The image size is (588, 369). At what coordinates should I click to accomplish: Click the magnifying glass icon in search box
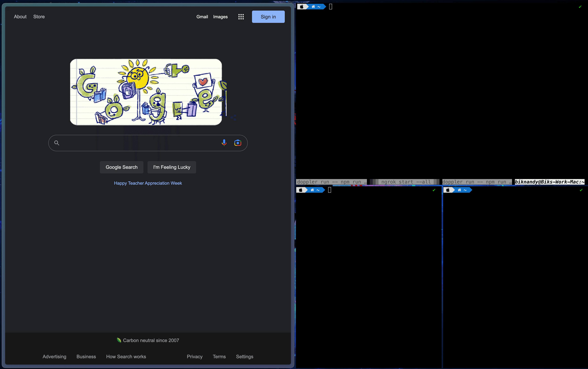(x=57, y=143)
